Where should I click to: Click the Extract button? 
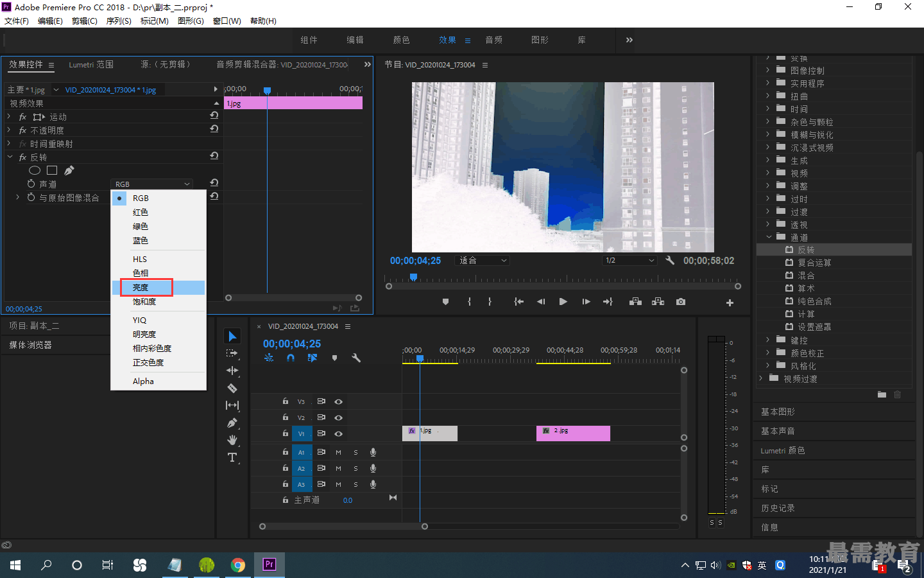point(658,302)
